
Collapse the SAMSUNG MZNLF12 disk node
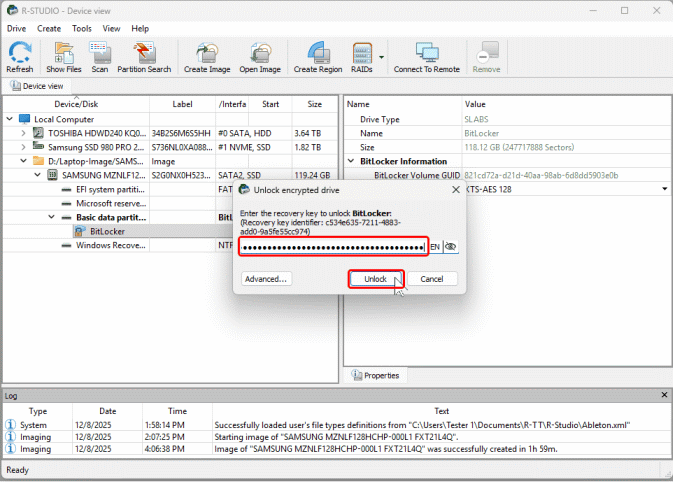[x=38, y=175]
